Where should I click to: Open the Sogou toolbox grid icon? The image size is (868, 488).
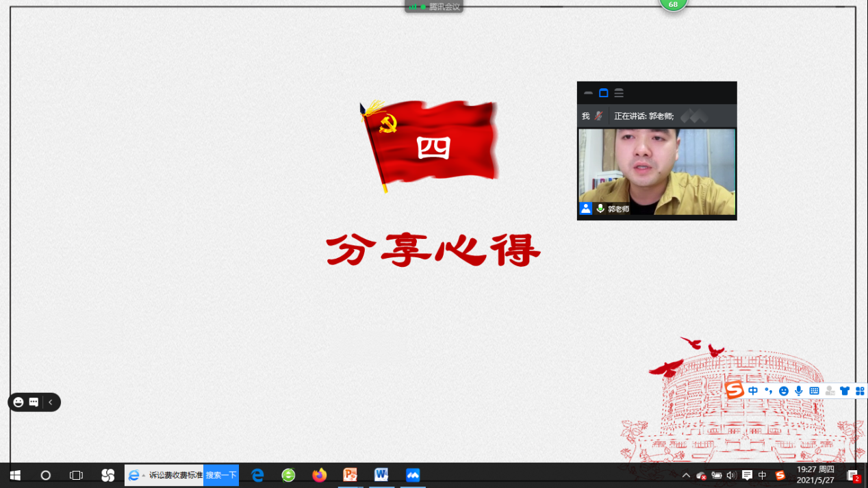coord(860,391)
